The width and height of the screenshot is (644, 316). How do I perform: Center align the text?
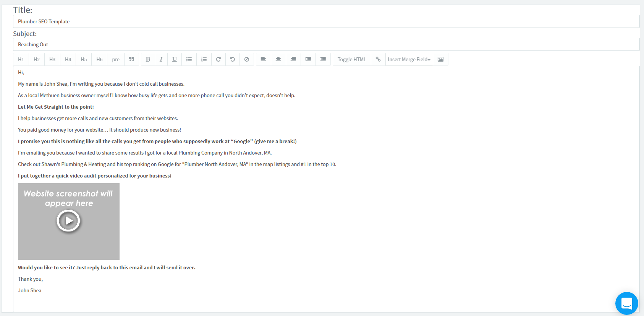(x=278, y=59)
